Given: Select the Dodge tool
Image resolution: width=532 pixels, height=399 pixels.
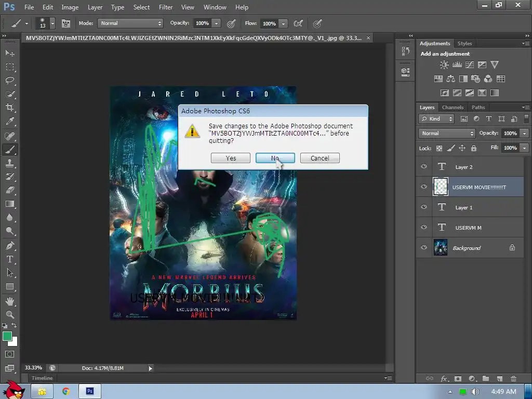Looking at the screenshot, I should pos(10,231).
